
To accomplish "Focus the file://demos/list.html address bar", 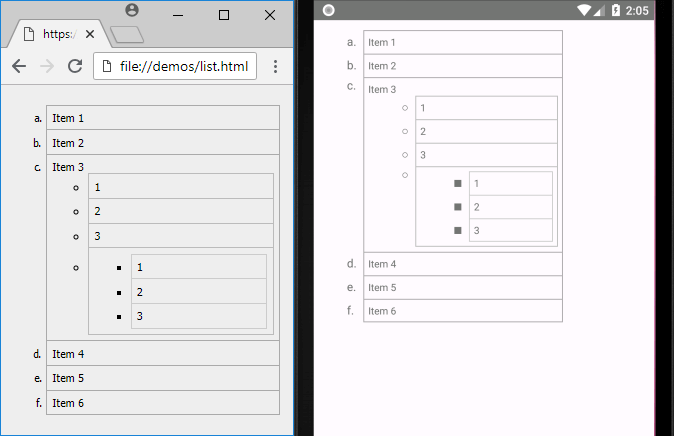I will click(x=175, y=66).
